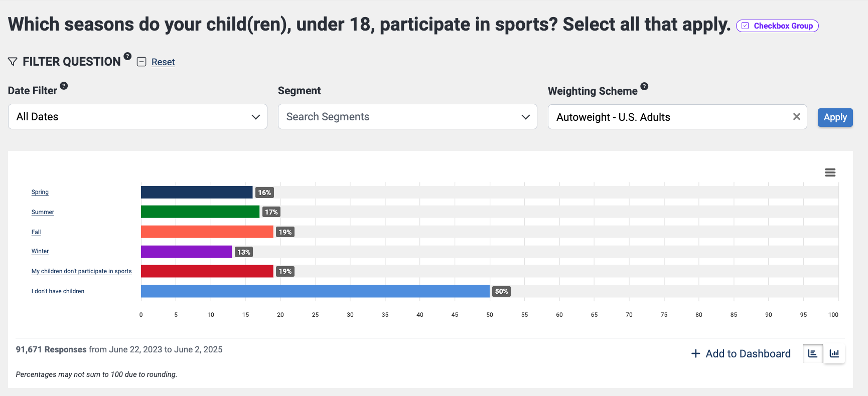The width and height of the screenshot is (868, 396).
Task: Open the Spring answer link
Action: click(40, 192)
